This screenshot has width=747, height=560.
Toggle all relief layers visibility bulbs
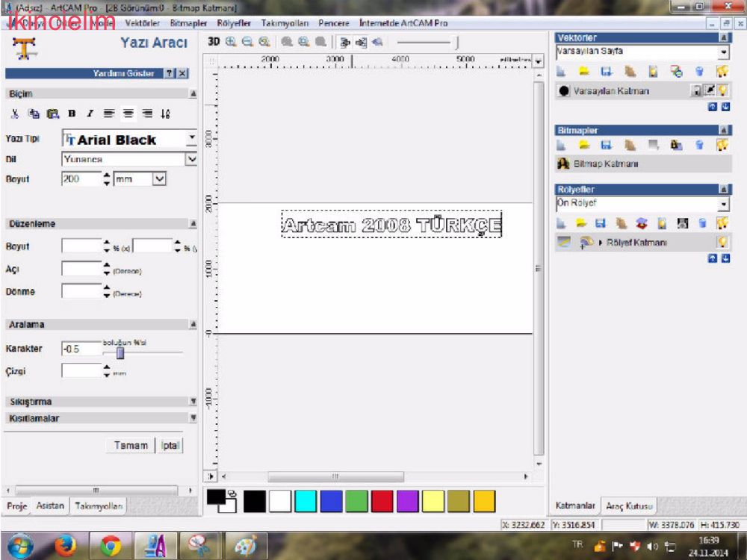click(722, 223)
